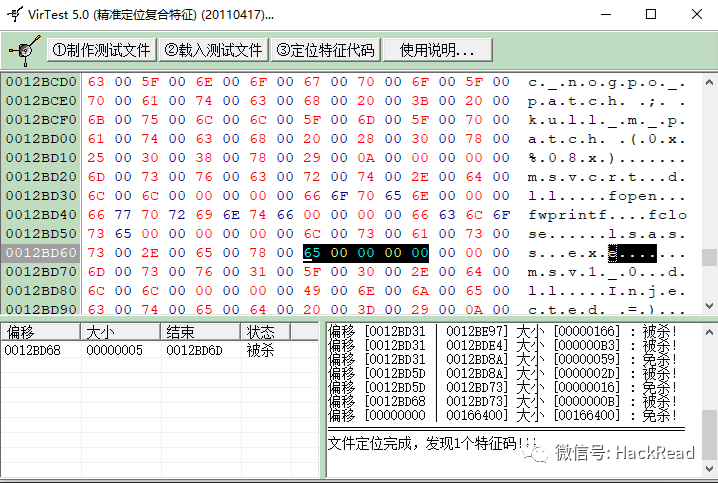Image resolution: width=718 pixels, height=483 pixels.
Task: Click ②载入测试文件 button
Action: (x=213, y=50)
